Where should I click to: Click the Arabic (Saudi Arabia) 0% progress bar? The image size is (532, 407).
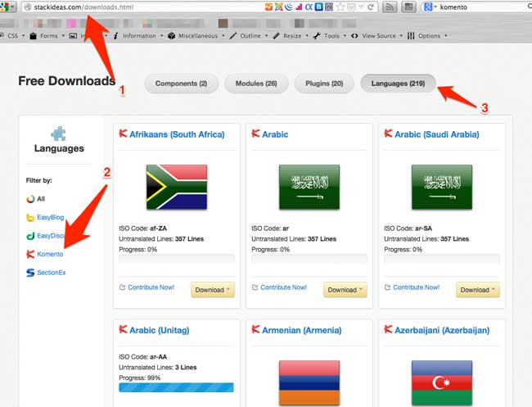coord(442,259)
